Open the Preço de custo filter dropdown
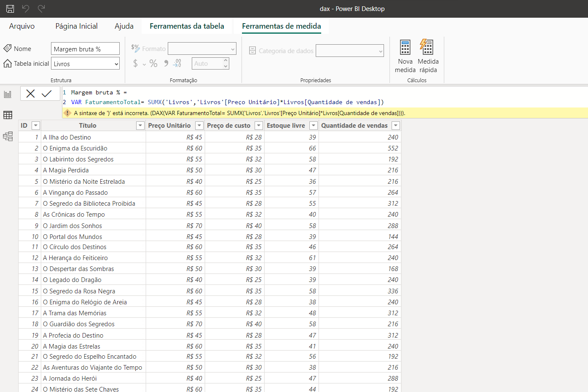The width and height of the screenshot is (588, 392). pos(259,126)
